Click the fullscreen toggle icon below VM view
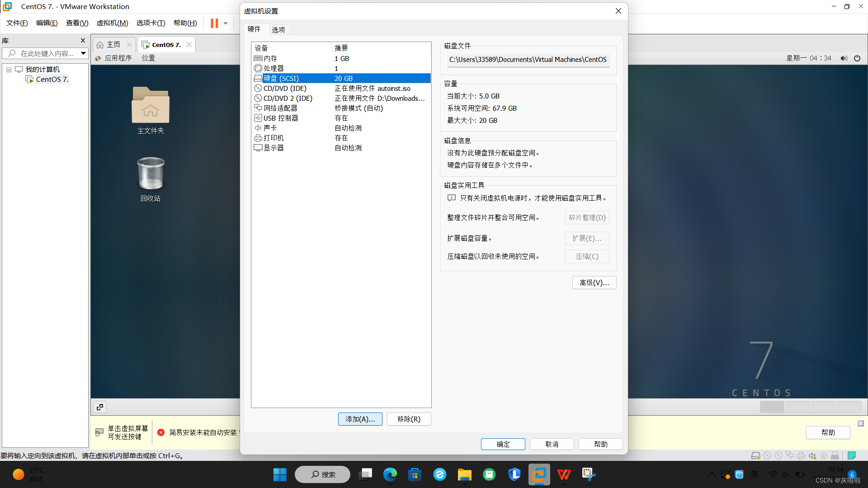 point(100,407)
